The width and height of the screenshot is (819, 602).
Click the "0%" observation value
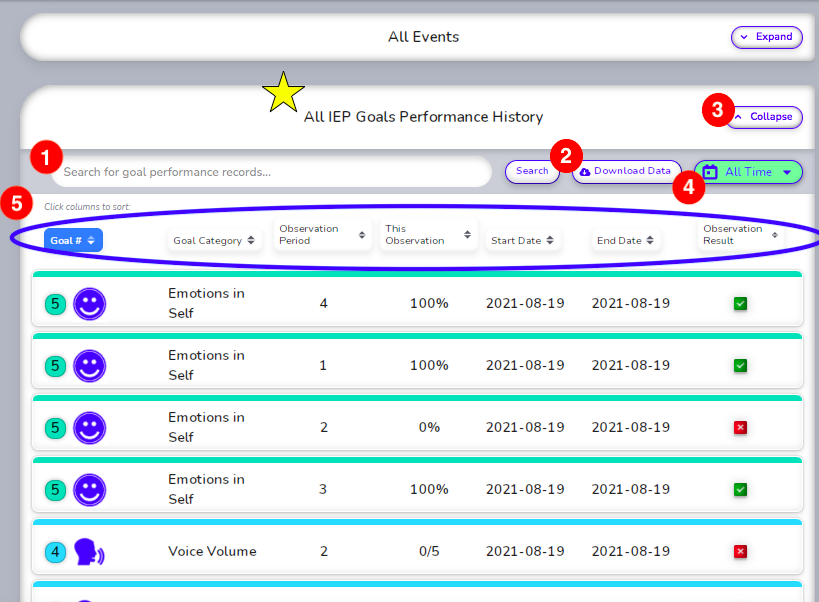(429, 428)
